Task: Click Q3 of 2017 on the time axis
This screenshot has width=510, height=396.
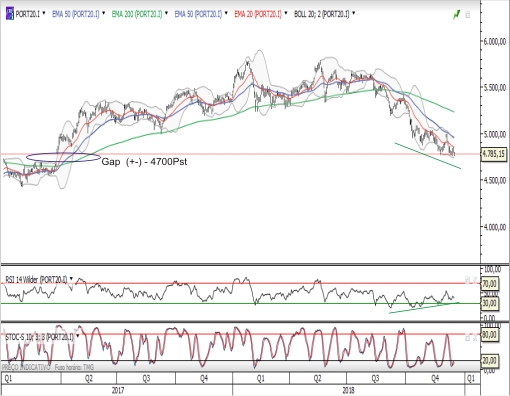Action: [146, 379]
